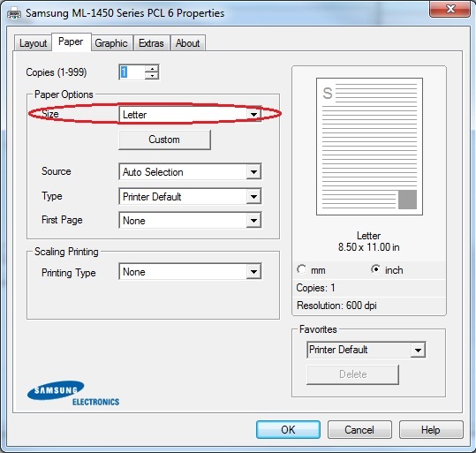Screen dimensions: 476x453
Task: Click the Samsung Electronics logo
Action: (72, 393)
